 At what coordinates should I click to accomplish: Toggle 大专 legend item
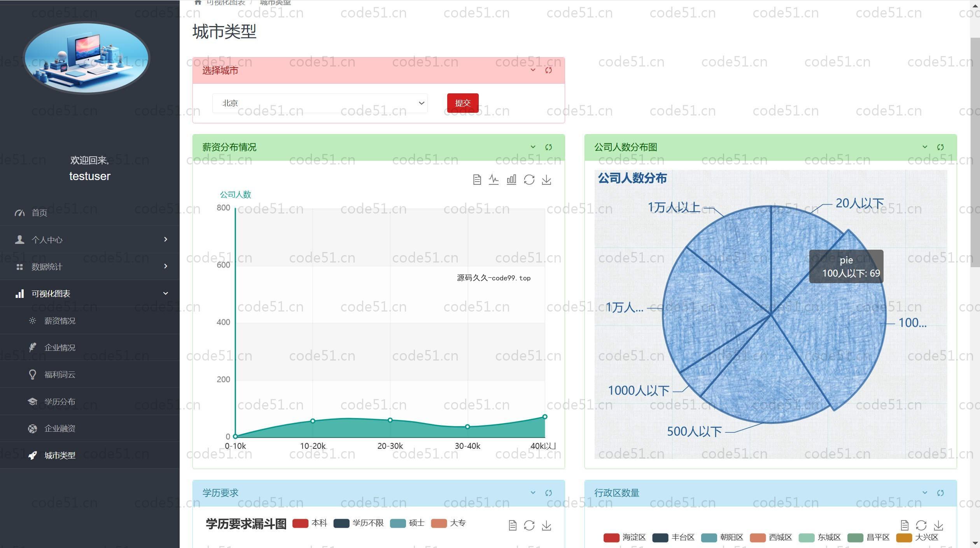tap(448, 523)
